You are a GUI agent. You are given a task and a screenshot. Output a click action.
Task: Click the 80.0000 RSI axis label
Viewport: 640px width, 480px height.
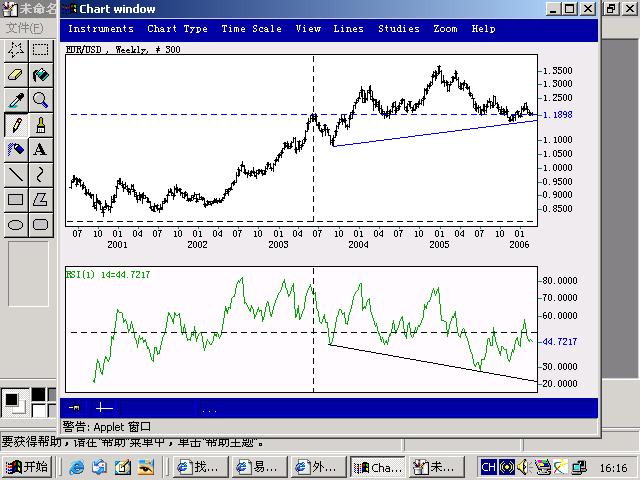point(560,281)
